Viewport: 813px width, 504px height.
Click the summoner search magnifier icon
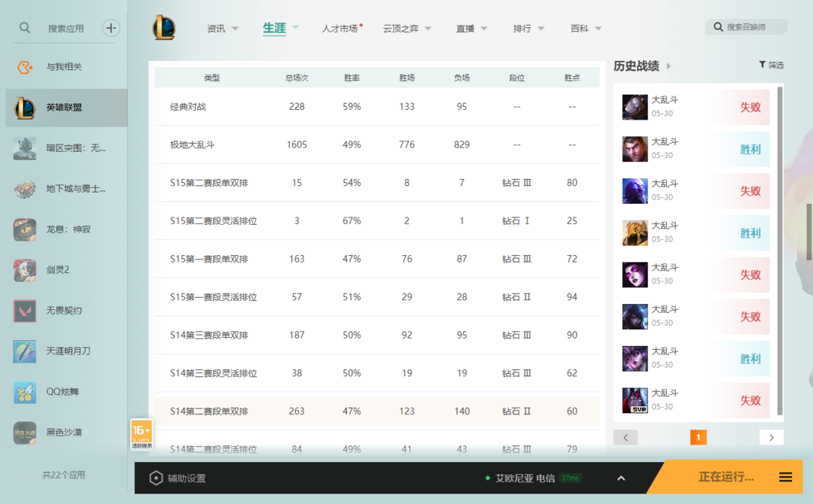coord(718,27)
